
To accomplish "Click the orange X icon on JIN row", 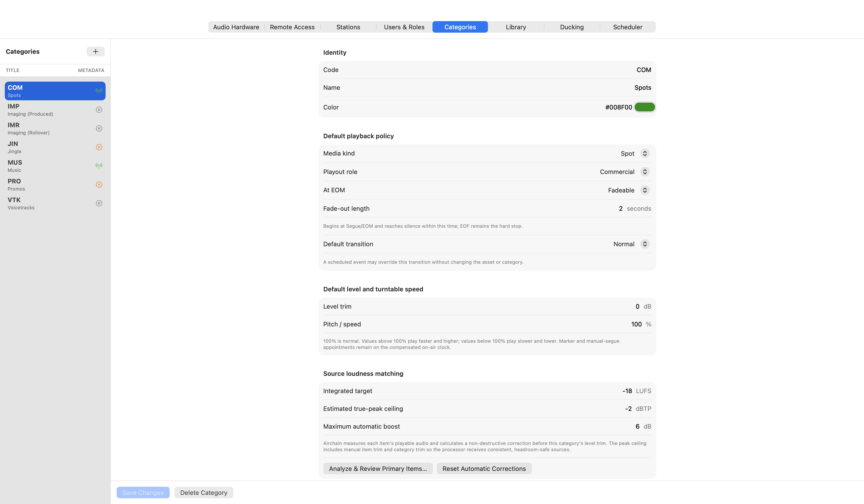I will [99, 147].
